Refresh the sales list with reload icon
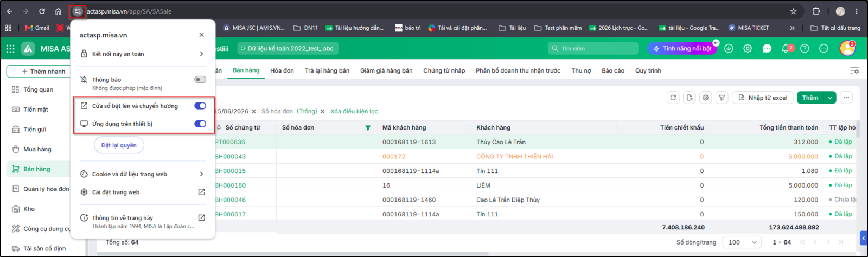868x257 pixels. (x=673, y=98)
